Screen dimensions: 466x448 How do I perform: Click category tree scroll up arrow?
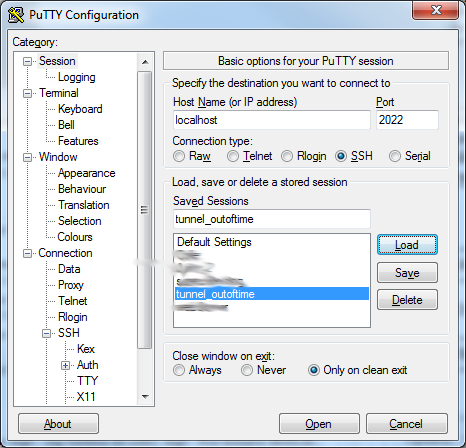pos(145,62)
